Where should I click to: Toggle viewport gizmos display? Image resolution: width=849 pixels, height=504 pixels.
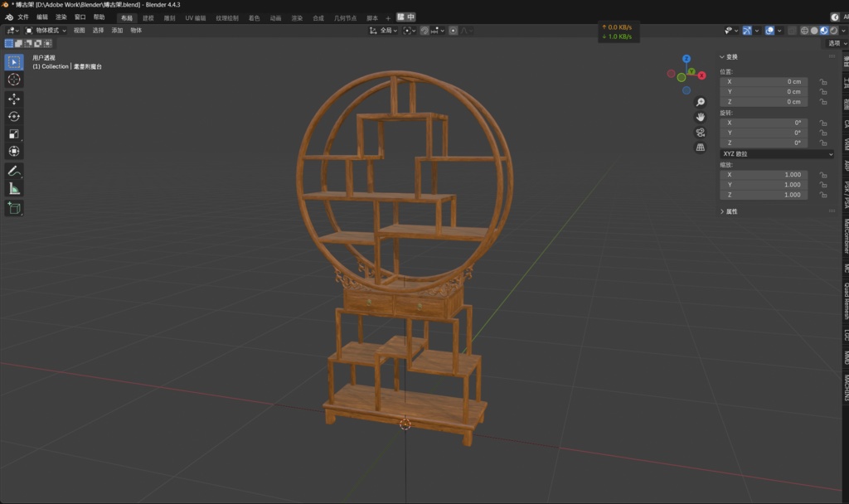click(747, 31)
